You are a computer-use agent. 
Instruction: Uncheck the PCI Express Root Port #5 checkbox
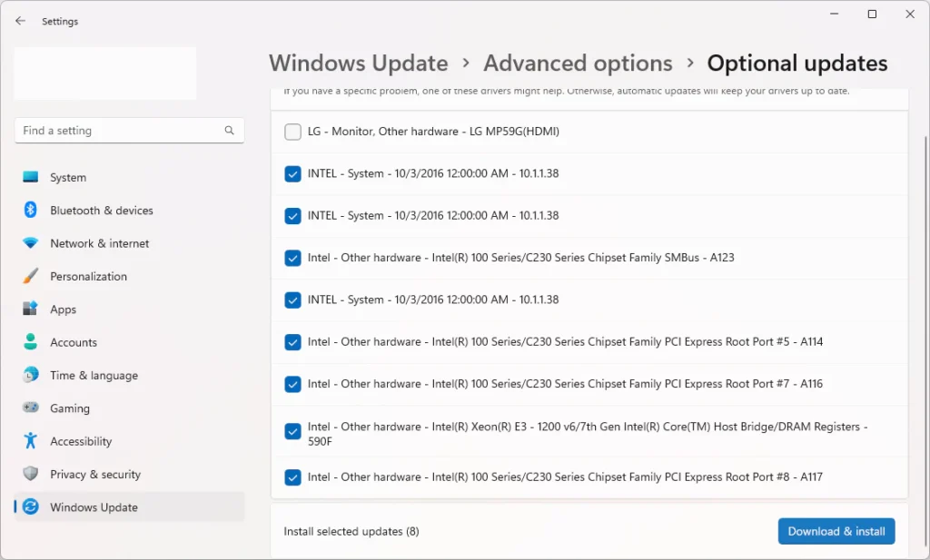[x=292, y=342]
